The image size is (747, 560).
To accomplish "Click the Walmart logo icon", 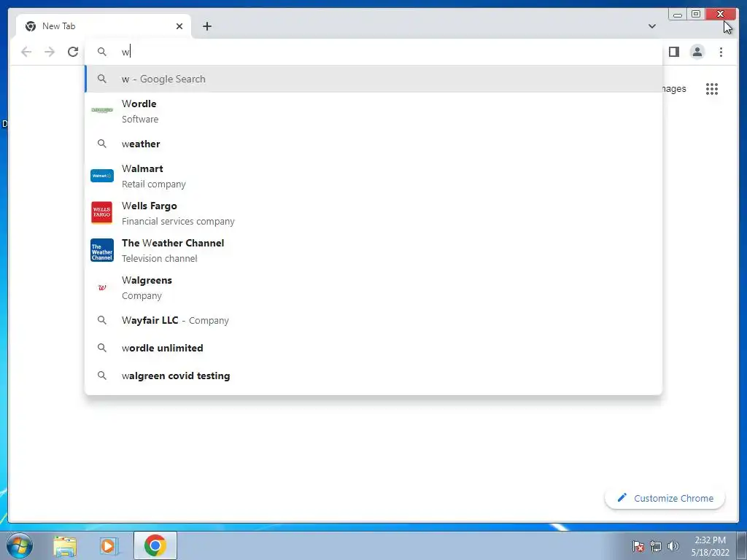I will pyautogui.click(x=102, y=176).
